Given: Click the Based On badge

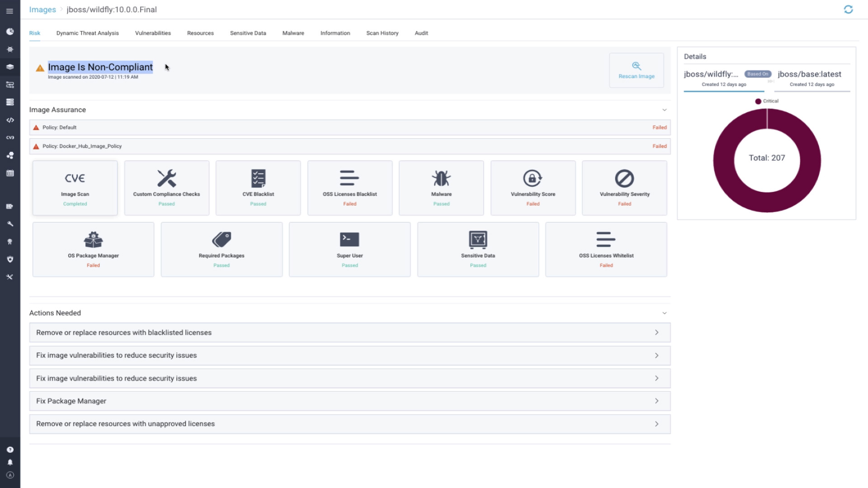Looking at the screenshot, I should pyautogui.click(x=758, y=74).
